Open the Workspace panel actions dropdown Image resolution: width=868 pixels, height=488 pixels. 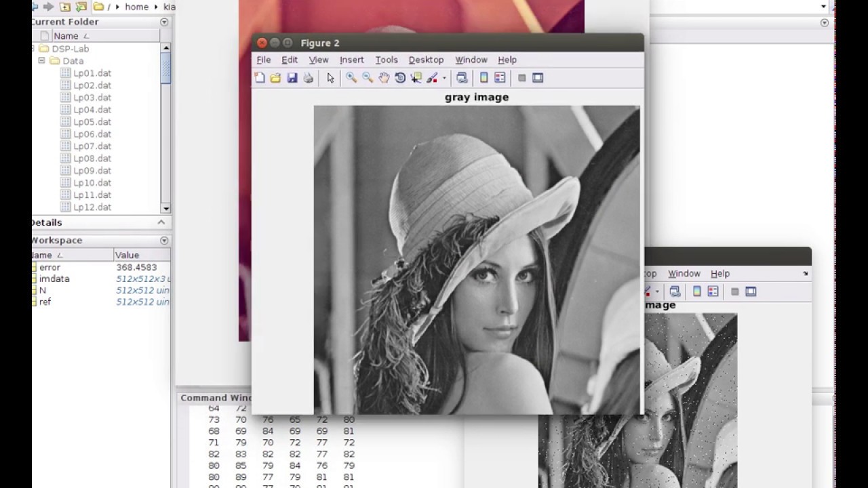click(164, 241)
